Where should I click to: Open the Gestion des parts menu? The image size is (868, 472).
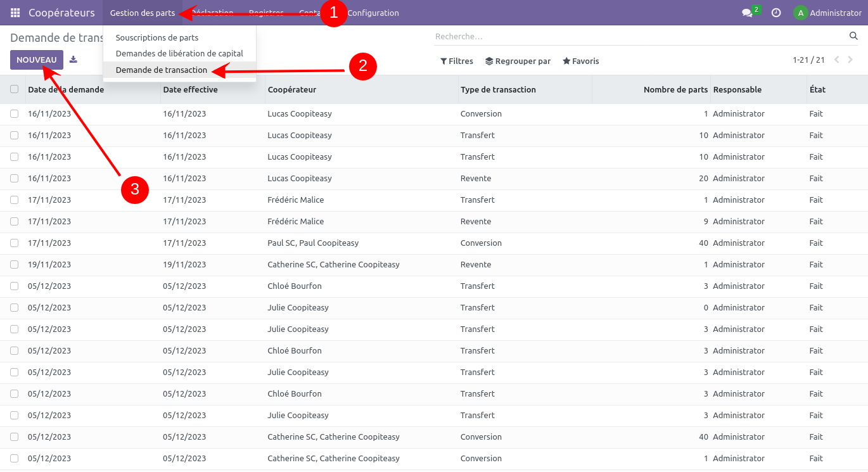143,13
